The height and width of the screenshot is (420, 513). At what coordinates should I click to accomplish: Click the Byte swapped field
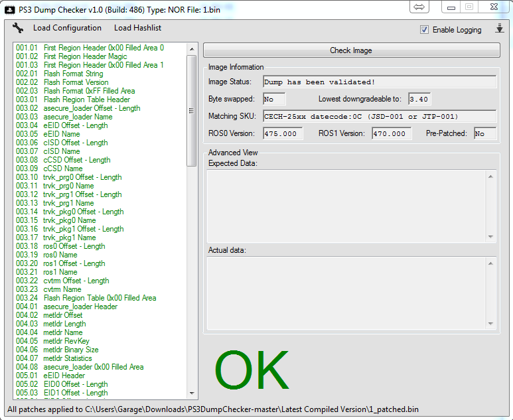pyautogui.click(x=274, y=99)
